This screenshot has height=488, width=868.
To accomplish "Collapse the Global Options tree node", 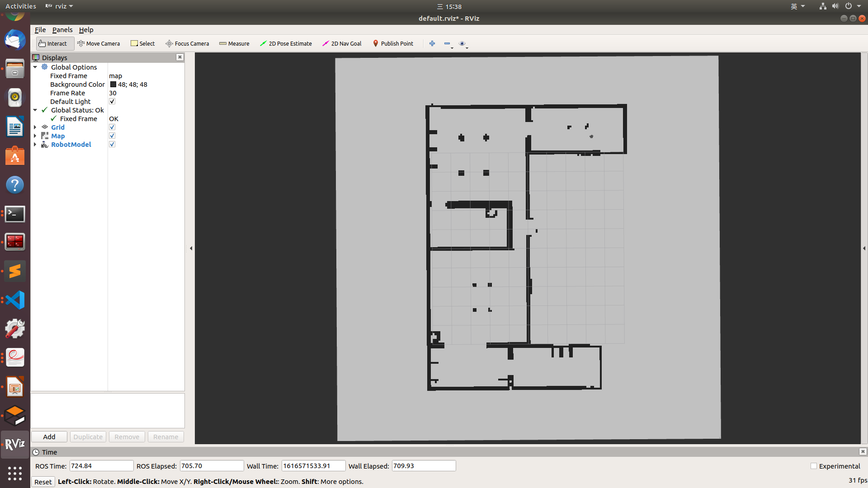I will point(35,67).
